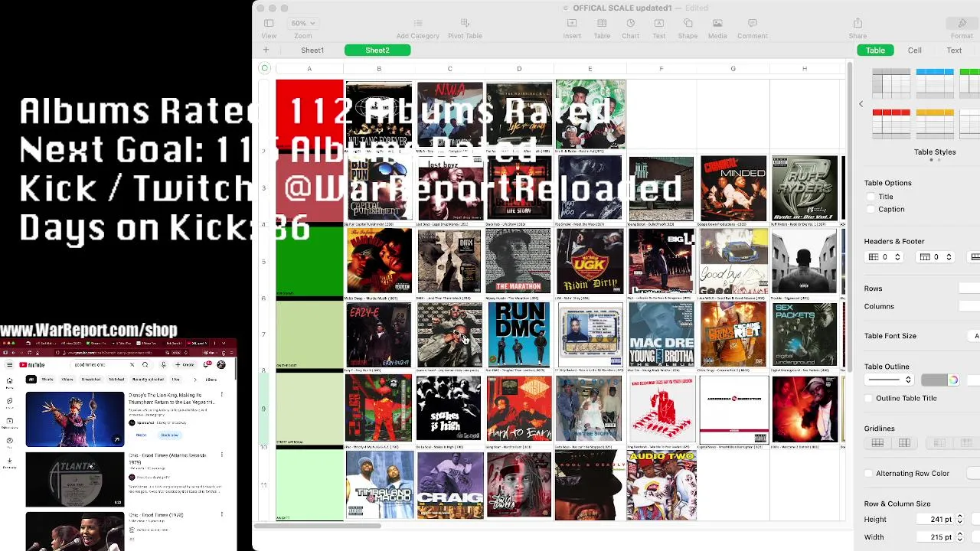The width and height of the screenshot is (980, 551).
Task: Add a new sheet with plus button
Action: pyautogui.click(x=266, y=50)
